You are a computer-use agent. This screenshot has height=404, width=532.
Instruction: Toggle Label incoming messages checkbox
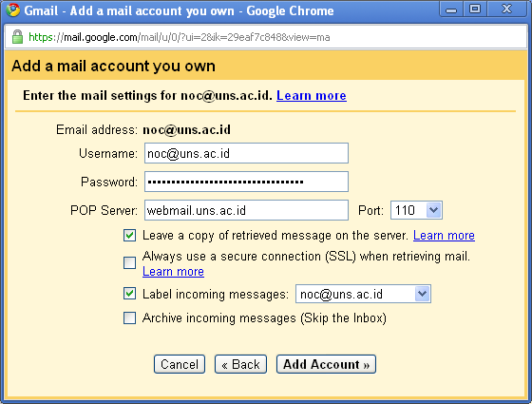click(x=129, y=294)
